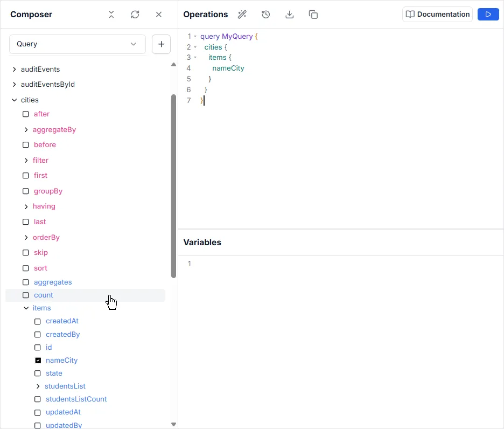The width and height of the screenshot is (504, 429).
Task: Click the Composer vertical scrollbar
Action: tap(173, 186)
